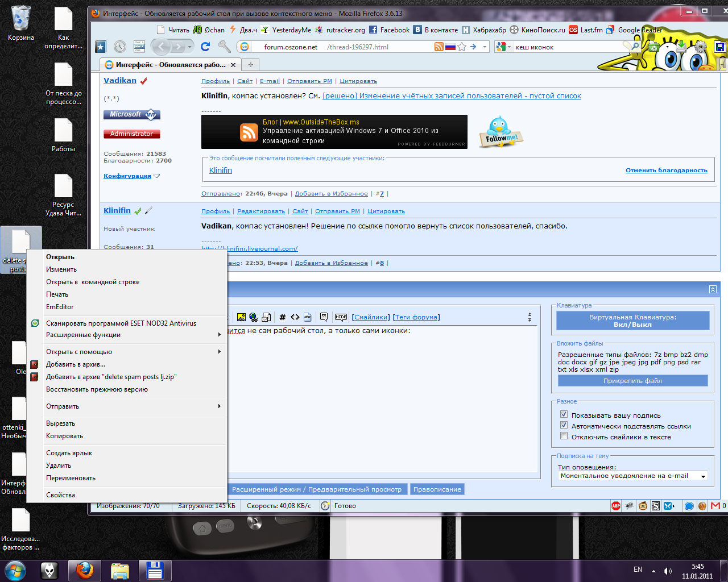Choose 'Переименовать' from context menu
728x582 pixels.
coord(71,478)
